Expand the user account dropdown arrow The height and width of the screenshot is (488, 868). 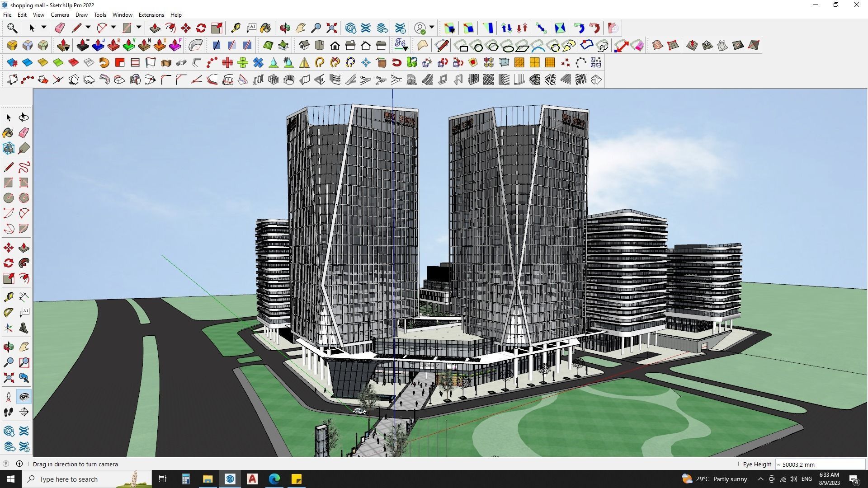pos(432,28)
